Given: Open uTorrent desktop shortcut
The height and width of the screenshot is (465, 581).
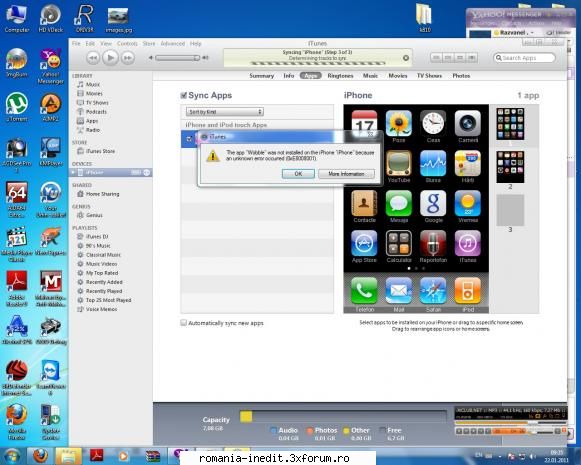Looking at the screenshot, I should coord(17,107).
